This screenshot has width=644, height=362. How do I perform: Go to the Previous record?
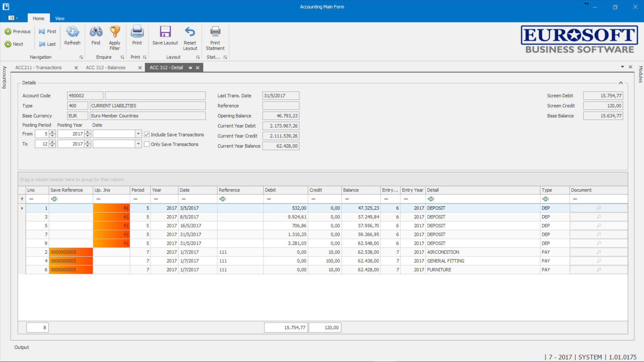click(x=18, y=32)
